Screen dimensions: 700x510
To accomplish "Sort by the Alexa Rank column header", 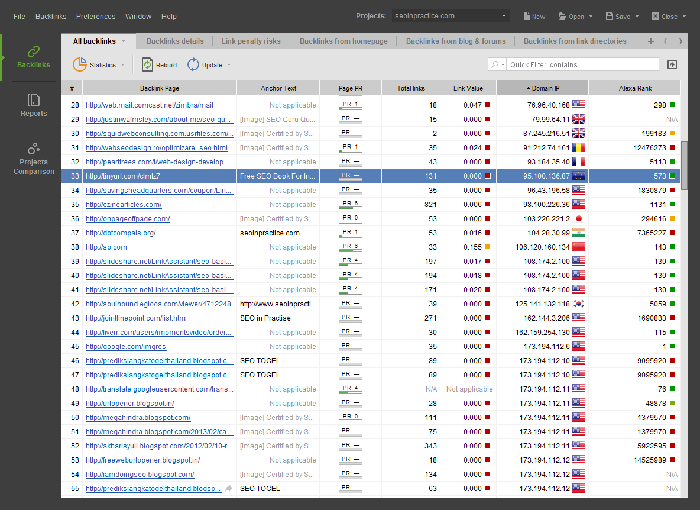I will [636, 88].
